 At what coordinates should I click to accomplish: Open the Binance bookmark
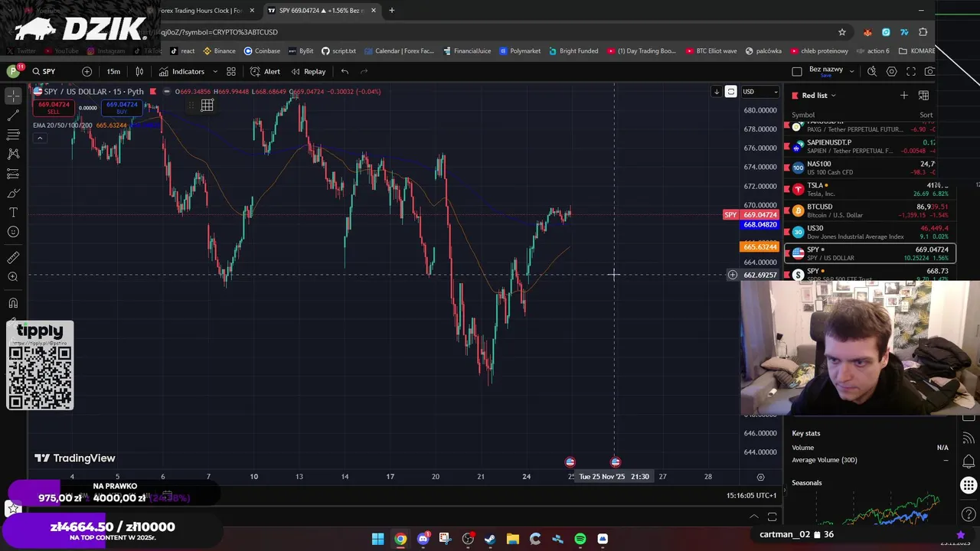point(219,51)
